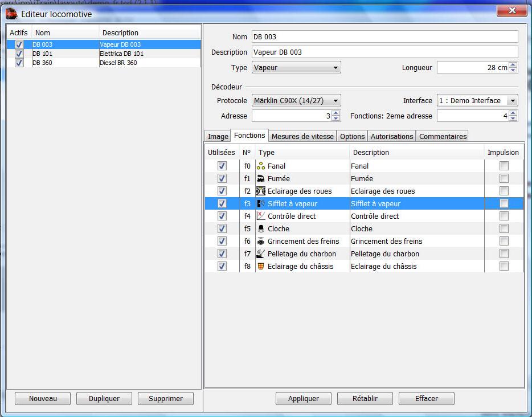Viewport: 532px width, 417px height.
Task: Click the Eclairage des roues icon
Action: pos(261,191)
